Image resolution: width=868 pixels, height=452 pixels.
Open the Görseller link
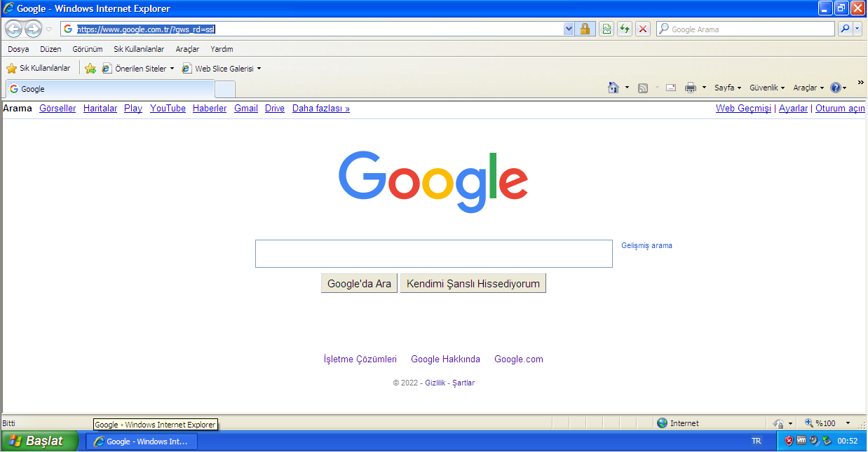point(57,109)
